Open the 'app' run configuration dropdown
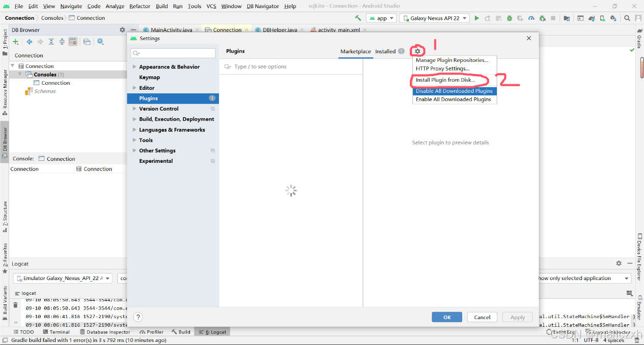This screenshot has height=345, width=644. coord(381,17)
